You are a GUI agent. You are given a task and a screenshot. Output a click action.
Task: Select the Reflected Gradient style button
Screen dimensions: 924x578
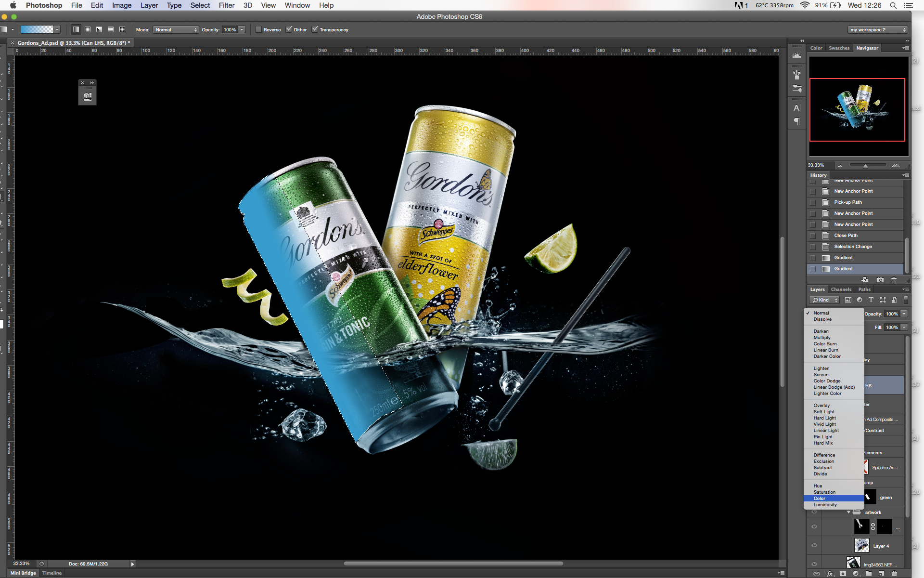[111, 29]
